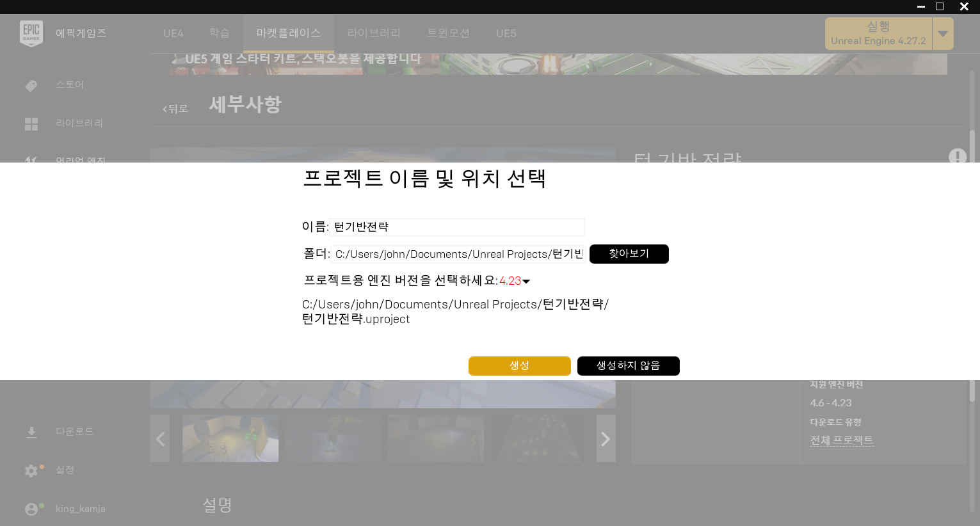The image size is (980, 526).
Task: Click the 에픽게임즈 sidebar label
Action: click(x=81, y=33)
